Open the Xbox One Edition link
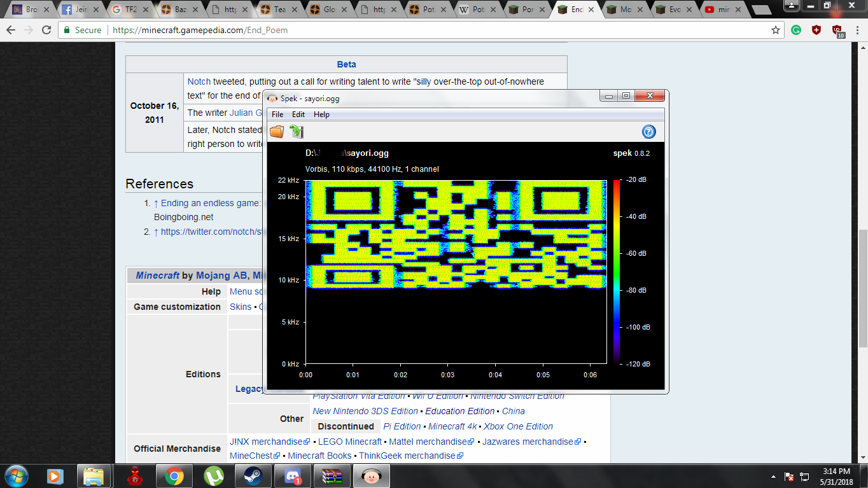The height and width of the screenshot is (488, 868). point(518,426)
